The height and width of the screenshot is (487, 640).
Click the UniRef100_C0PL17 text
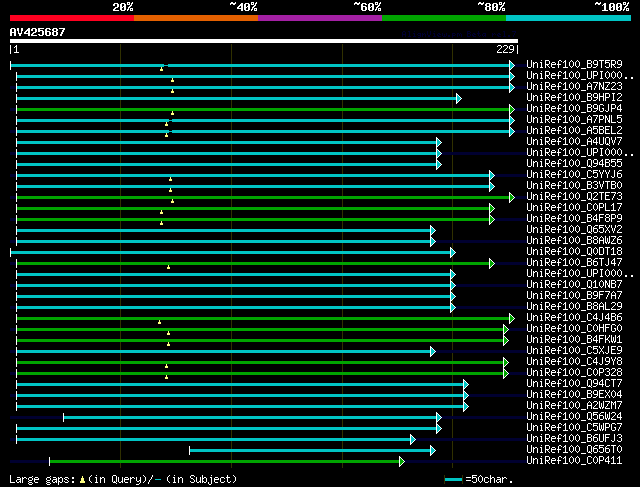coord(574,207)
